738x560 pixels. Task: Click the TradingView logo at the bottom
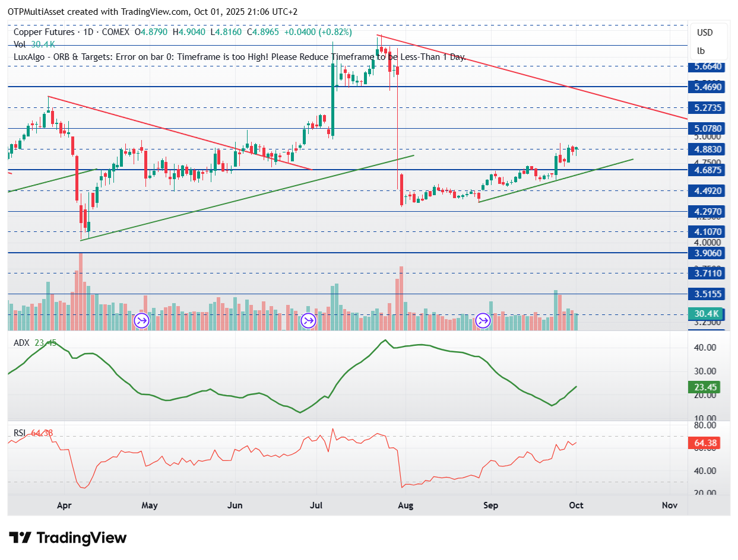pos(69,538)
